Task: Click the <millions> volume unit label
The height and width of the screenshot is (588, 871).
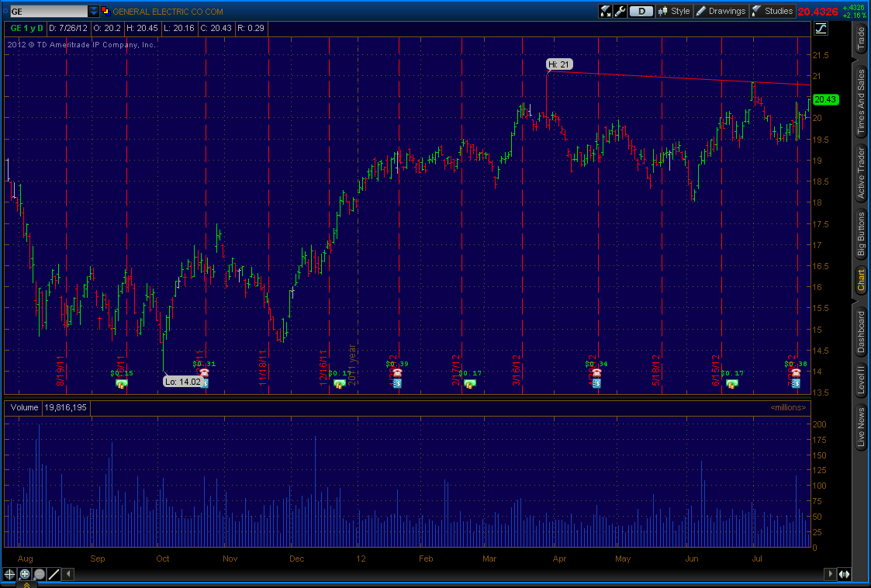Action: tap(788, 408)
